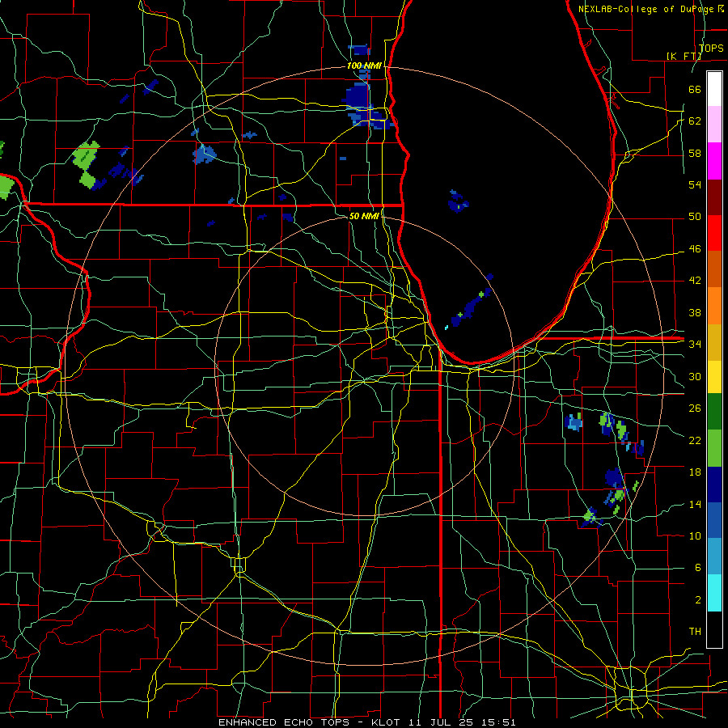The height and width of the screenshot is (728, 728).
Task: Click the 'TH' legend label
Action: pyautogui.click(x=695, y=632)
